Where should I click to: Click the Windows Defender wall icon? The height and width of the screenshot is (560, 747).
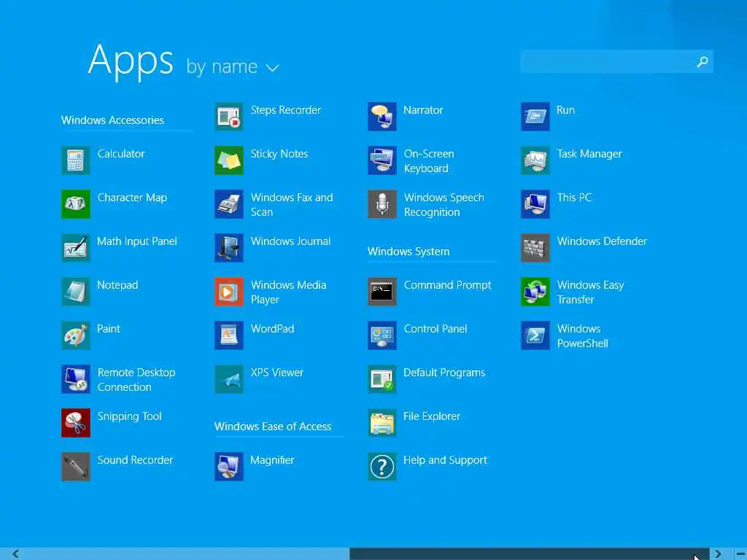pos(535,248)
